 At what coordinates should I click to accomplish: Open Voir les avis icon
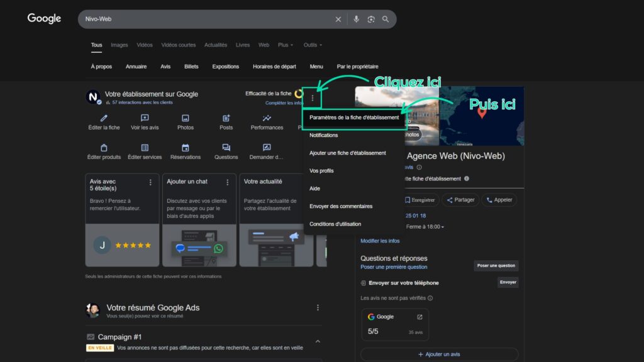click(x=145, y=118)
